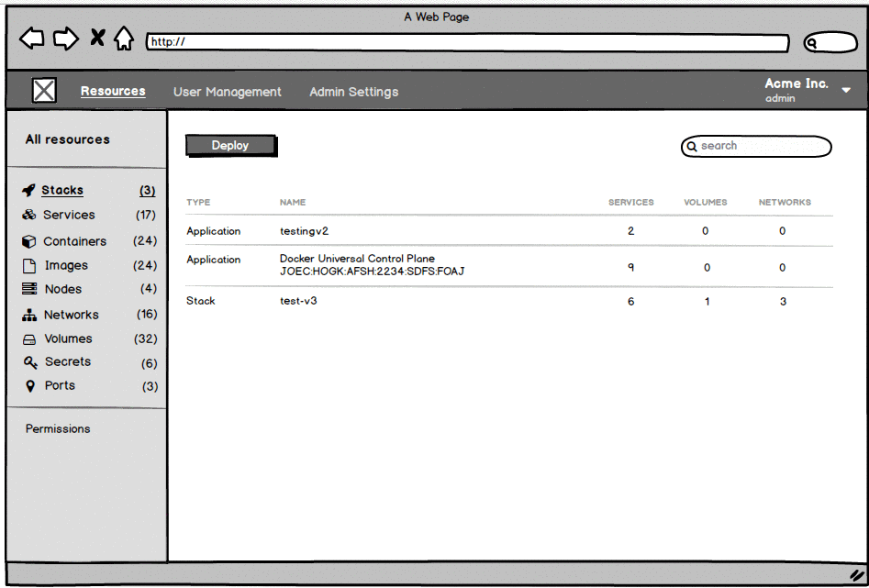Click the browser back arrow
The image size is (869, 588).
tap(31, 39)
